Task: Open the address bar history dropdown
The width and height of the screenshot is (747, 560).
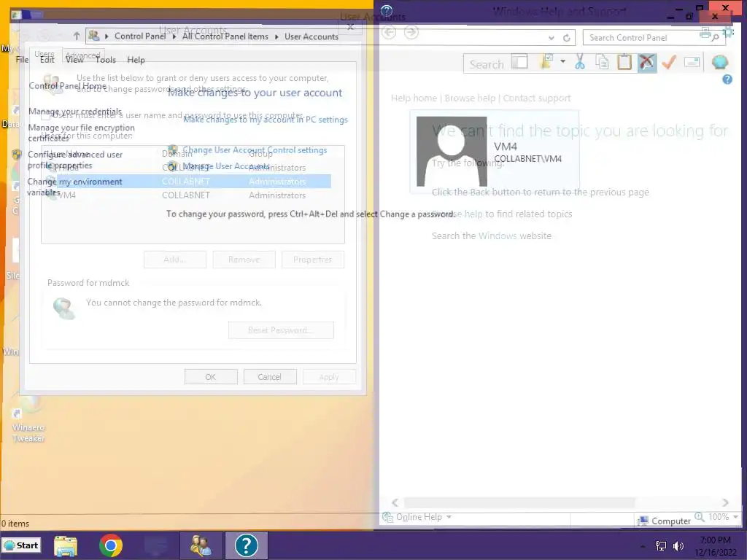Action: click(551, 38)
